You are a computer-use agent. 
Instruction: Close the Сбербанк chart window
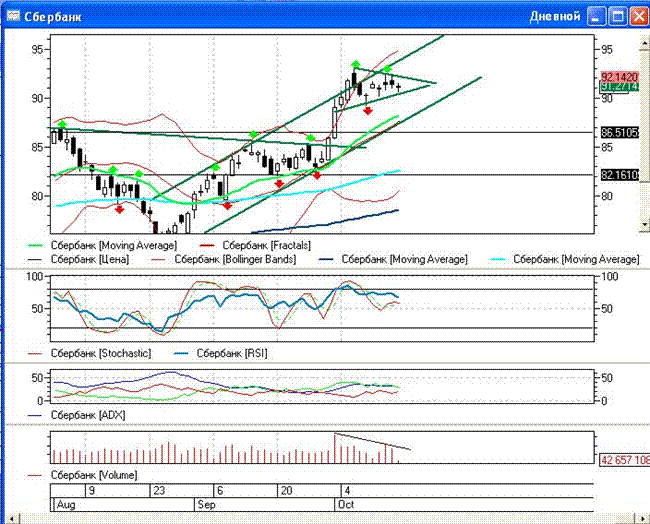[640, 17]
